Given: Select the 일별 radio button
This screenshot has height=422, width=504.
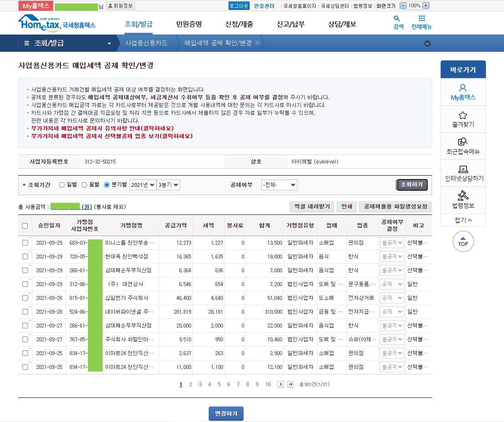Looking at the screenshot, I should 62,185.
